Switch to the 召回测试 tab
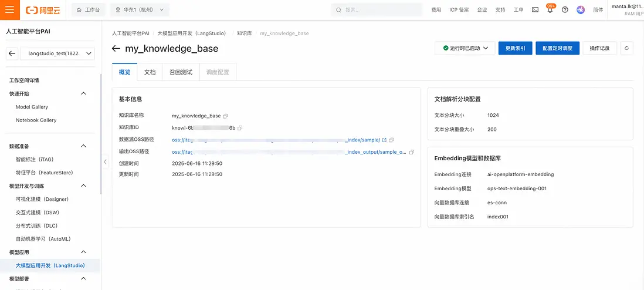Viewport: 644px width, 290px height. (181, 72)
